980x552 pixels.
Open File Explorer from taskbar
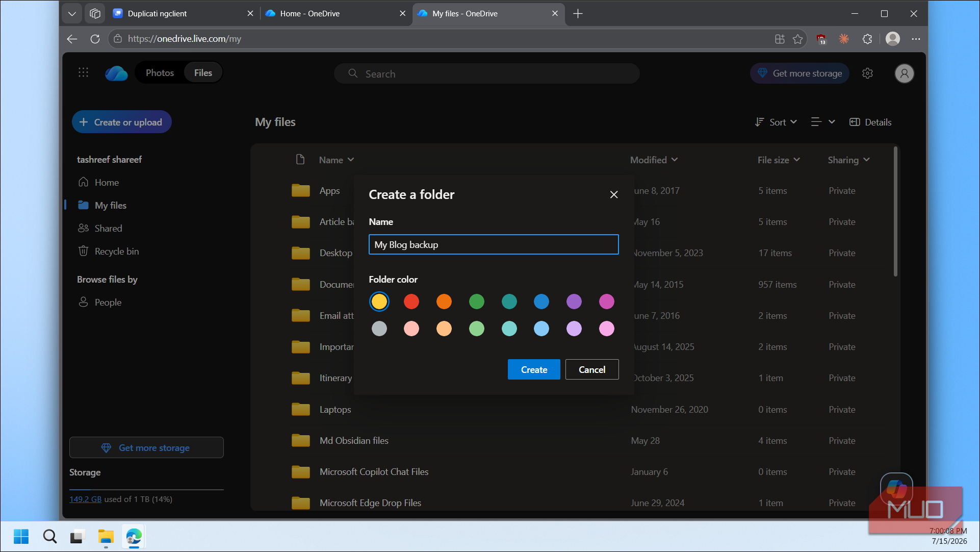pos(106,536)
